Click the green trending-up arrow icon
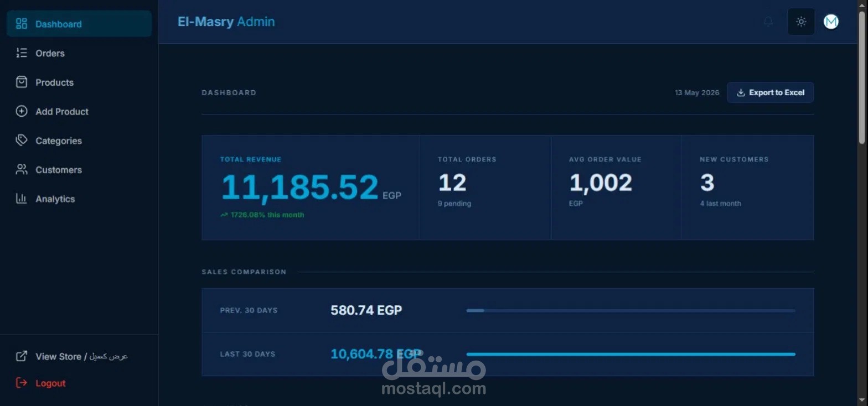Screen dimensions: 868x406 point(224,215)
